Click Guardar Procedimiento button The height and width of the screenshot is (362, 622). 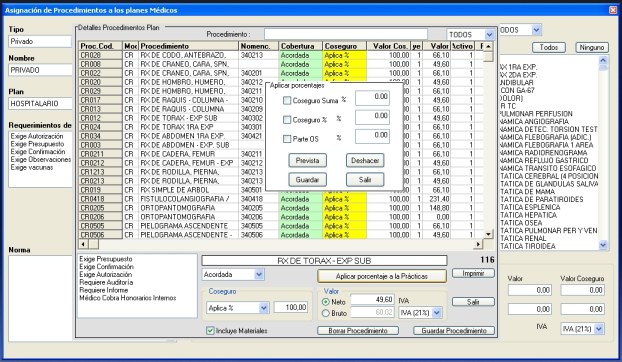454,331
